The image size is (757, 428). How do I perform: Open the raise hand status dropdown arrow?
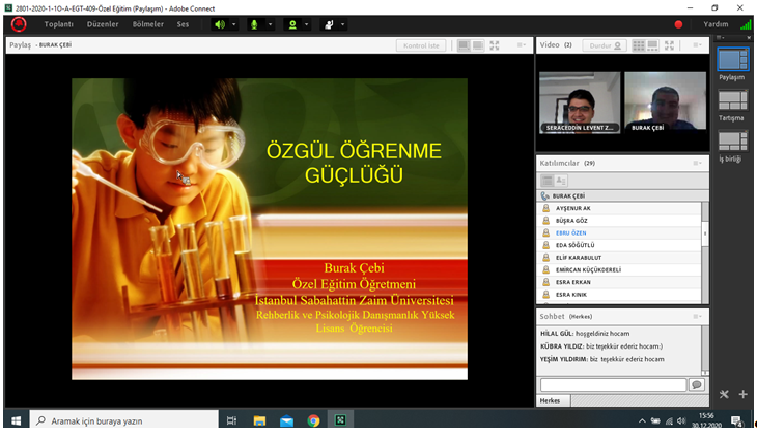tap(342, 24)
